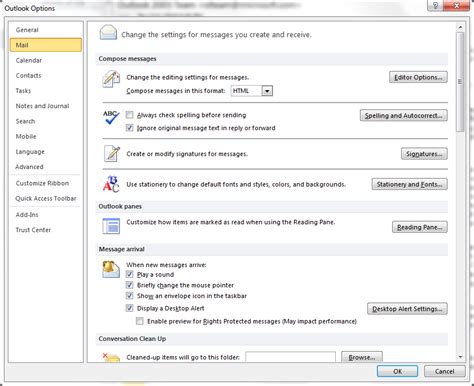474x386 pixels.
Task: Open Mobile options
Action: click(x=46, y=136)
